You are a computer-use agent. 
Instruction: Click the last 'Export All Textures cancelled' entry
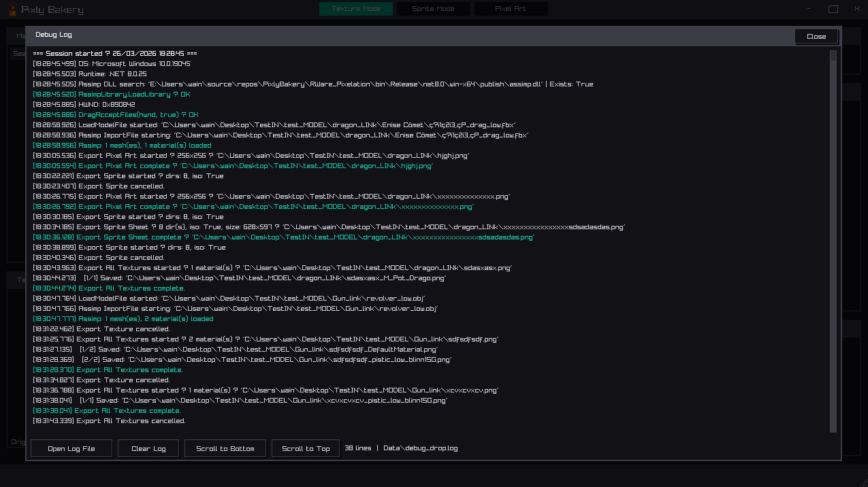(x=109, y=421)
